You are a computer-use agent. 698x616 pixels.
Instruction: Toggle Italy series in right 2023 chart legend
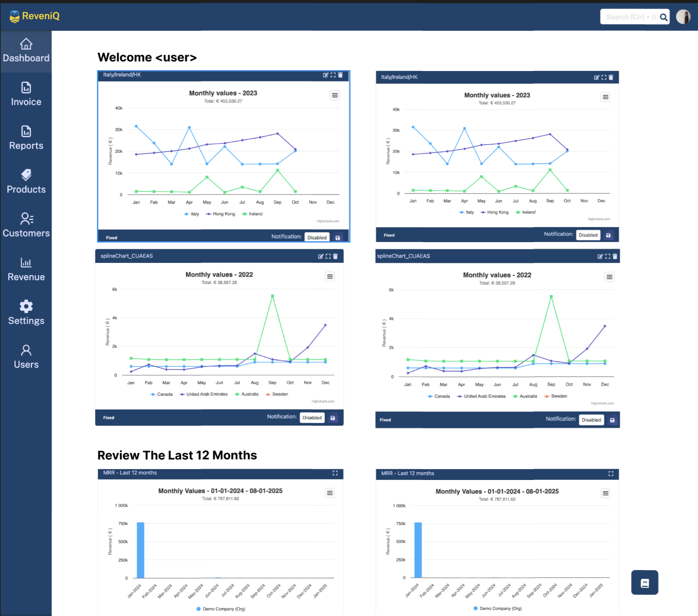coord(467,212)
